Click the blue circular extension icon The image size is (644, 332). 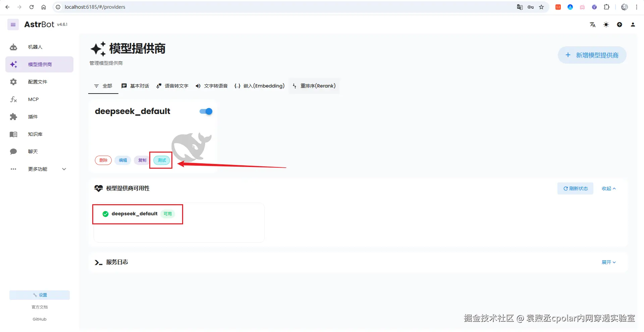coord(570,7)
